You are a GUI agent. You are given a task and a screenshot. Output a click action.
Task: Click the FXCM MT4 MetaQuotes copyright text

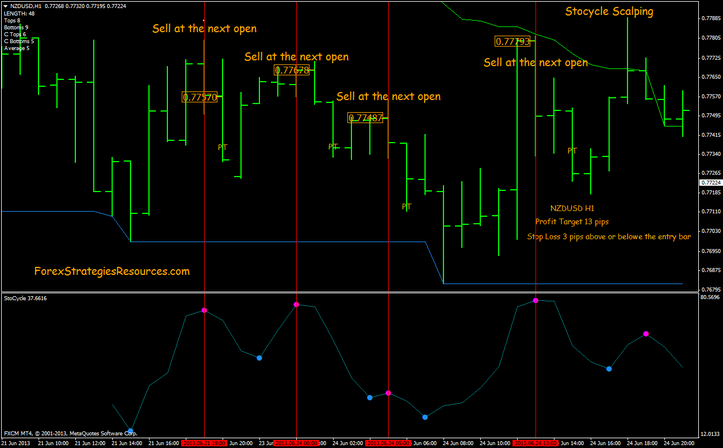[71, 433]
